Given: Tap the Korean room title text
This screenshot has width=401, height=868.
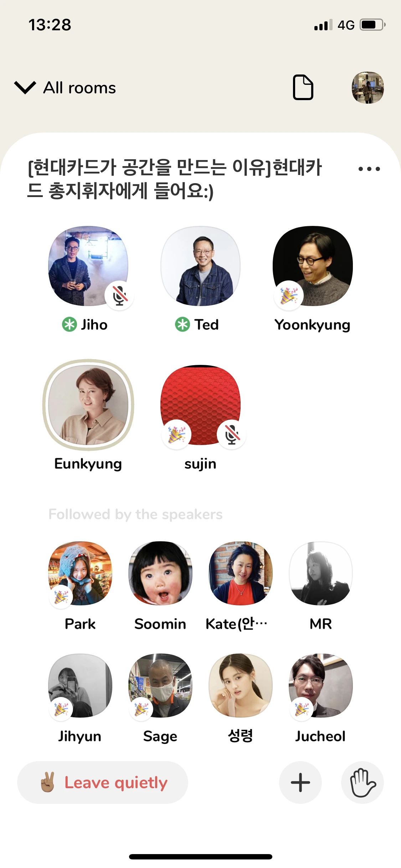Looking at the screenshot, I should point(175,179).
